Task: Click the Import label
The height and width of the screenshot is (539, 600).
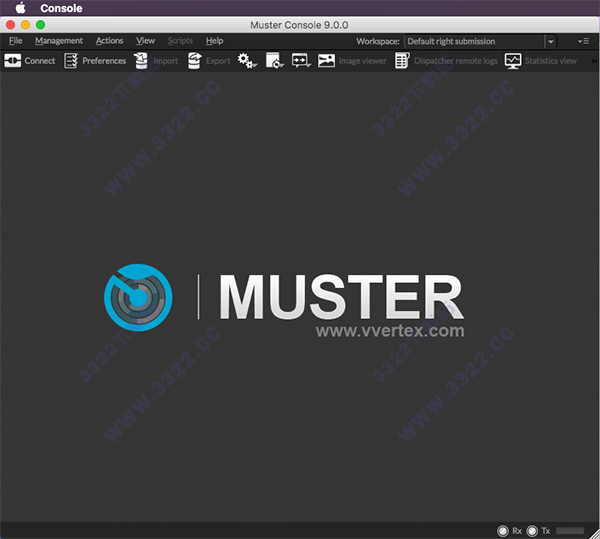Action: pyautogui.click(x=166, y=61)
